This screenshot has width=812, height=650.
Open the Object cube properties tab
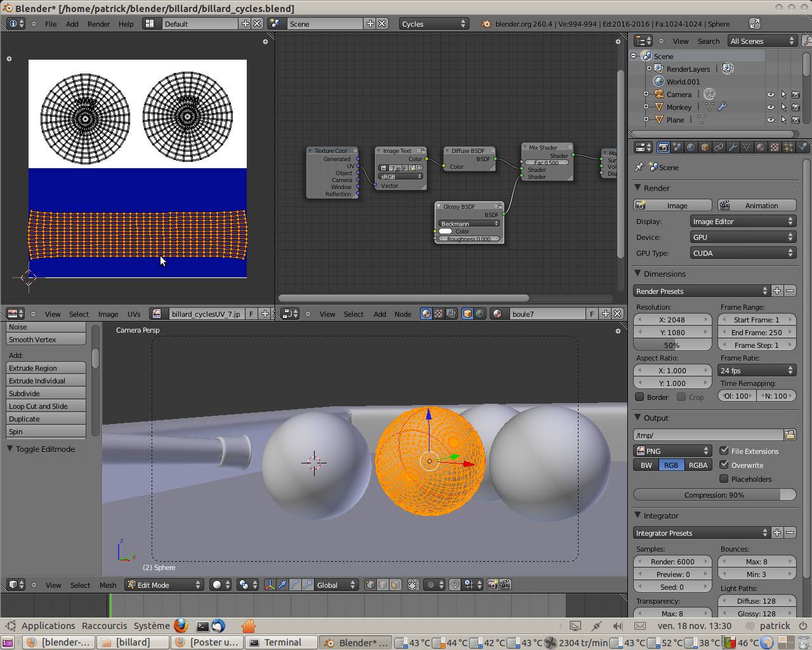tap(705, 147)
